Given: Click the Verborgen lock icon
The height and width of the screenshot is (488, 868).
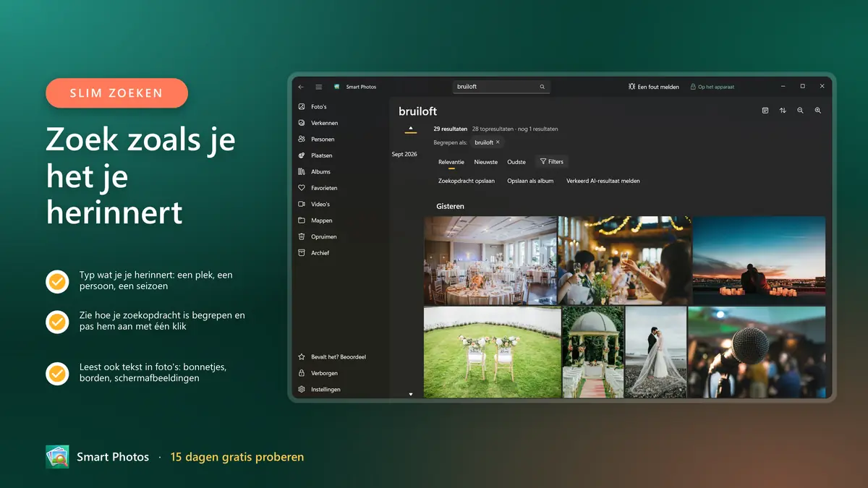Looking at the screenshot, I should [302, 373].
